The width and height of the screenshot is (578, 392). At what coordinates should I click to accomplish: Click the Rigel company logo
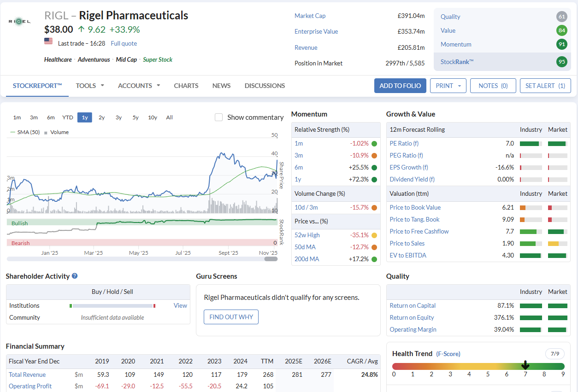pyautogui.click(x=19, y=21)
